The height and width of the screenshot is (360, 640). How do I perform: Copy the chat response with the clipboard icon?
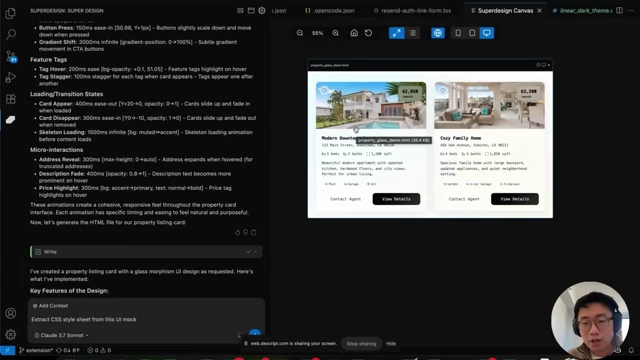(x=253, y=232)
